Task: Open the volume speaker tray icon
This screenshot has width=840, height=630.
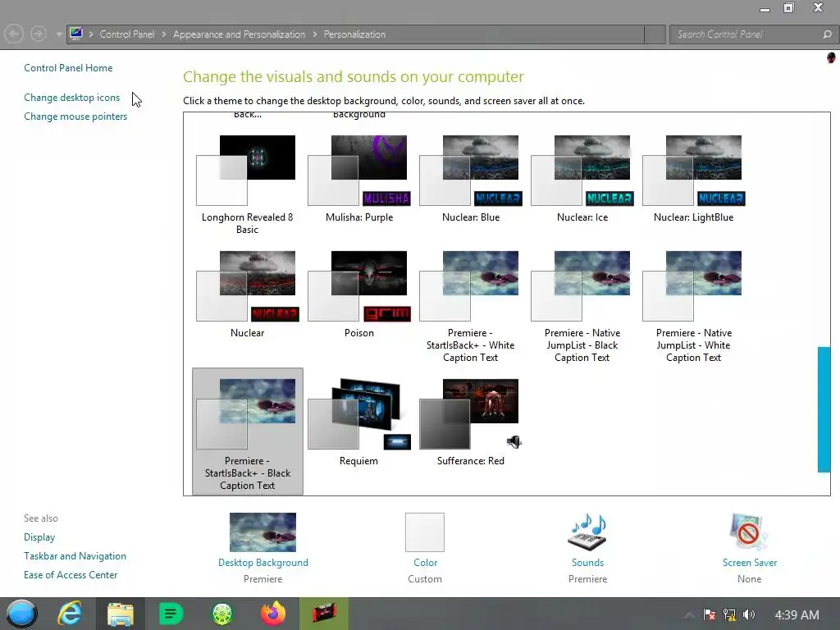Action: pyautogui.click(x=748, y=614)
